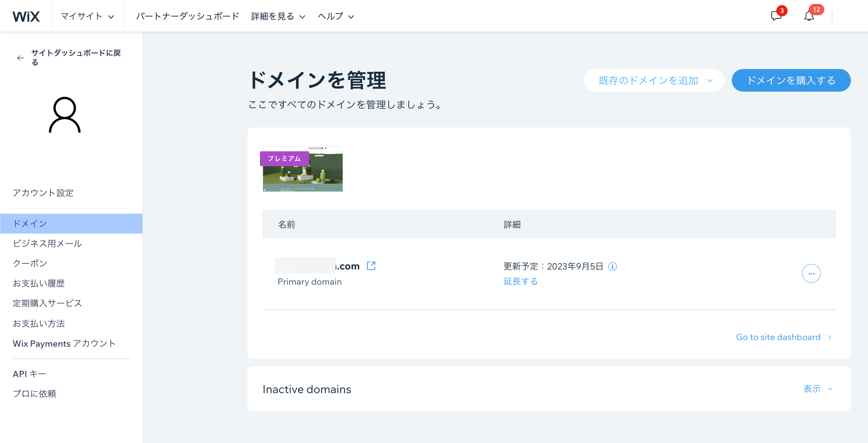Click the Wix logo icon top left
The image size is (868, 443).
coord(27,16)
